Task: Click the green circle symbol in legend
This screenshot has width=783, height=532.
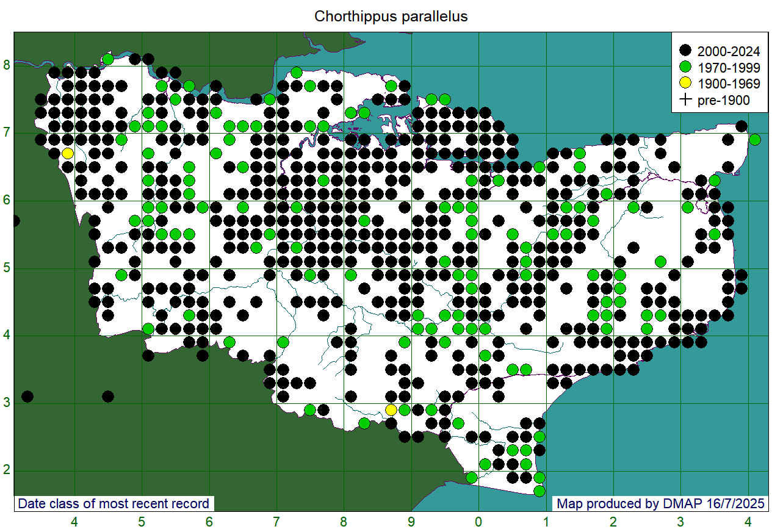Action: point(685,67)
